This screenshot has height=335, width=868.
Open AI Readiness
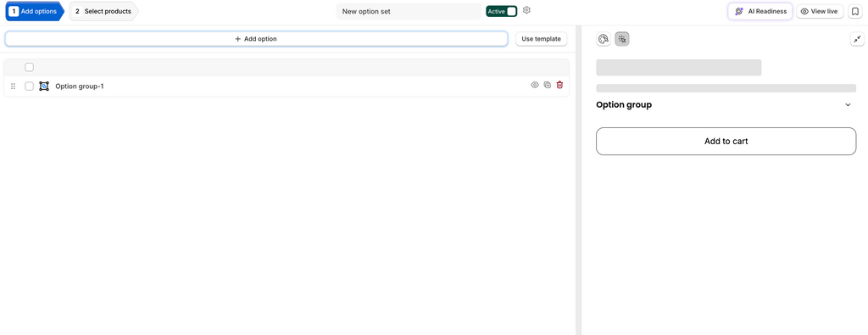coord(760,11)
